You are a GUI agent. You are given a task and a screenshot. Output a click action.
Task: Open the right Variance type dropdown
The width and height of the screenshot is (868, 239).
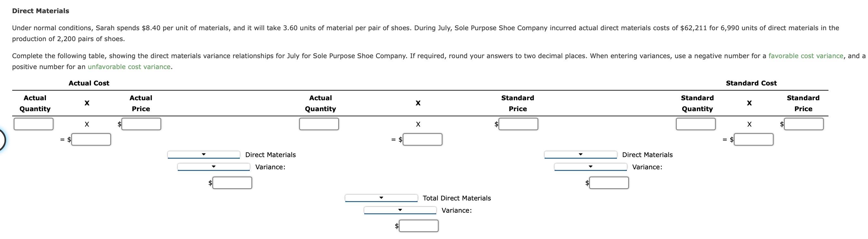pyautogui.click(x=590, y=167)
